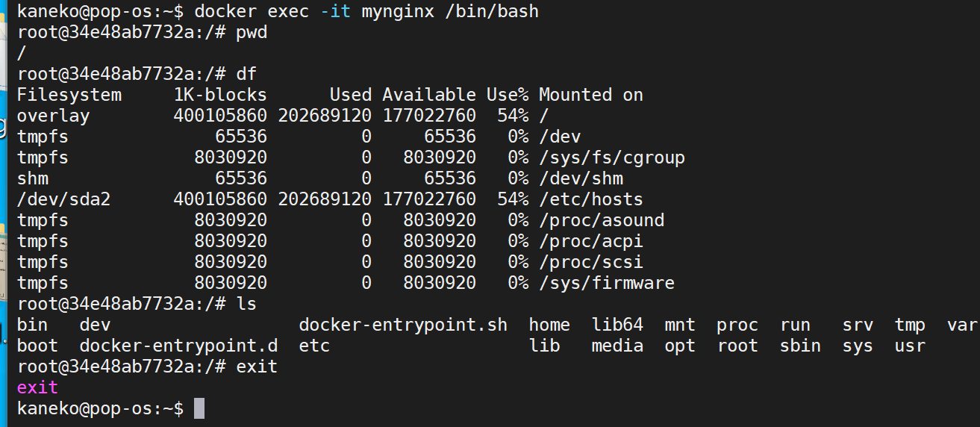Click the media directory name
The height and width of the screenshot is (427, 980).
click(x=617, y=346)
